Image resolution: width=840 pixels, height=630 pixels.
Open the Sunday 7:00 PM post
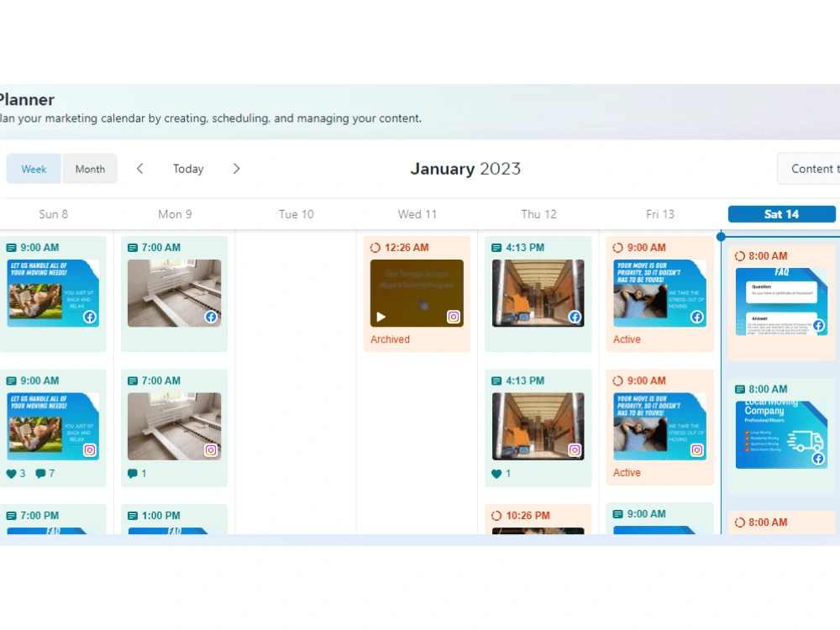53,519
